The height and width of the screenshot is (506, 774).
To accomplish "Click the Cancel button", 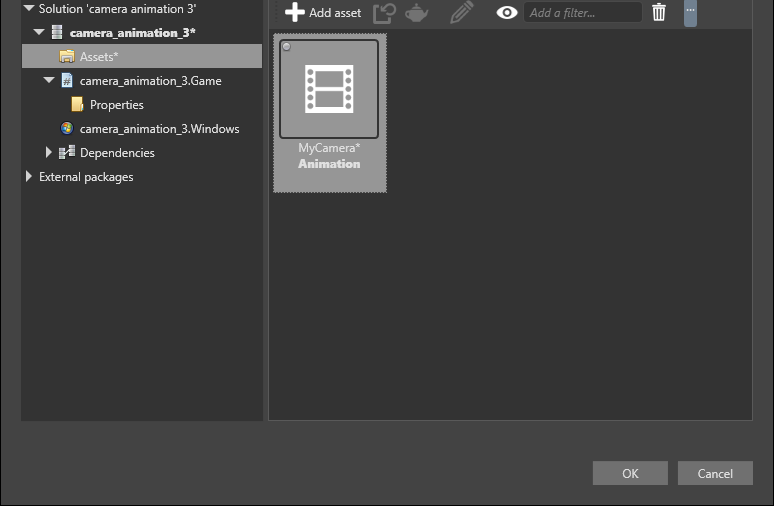I will click(715, 473).
